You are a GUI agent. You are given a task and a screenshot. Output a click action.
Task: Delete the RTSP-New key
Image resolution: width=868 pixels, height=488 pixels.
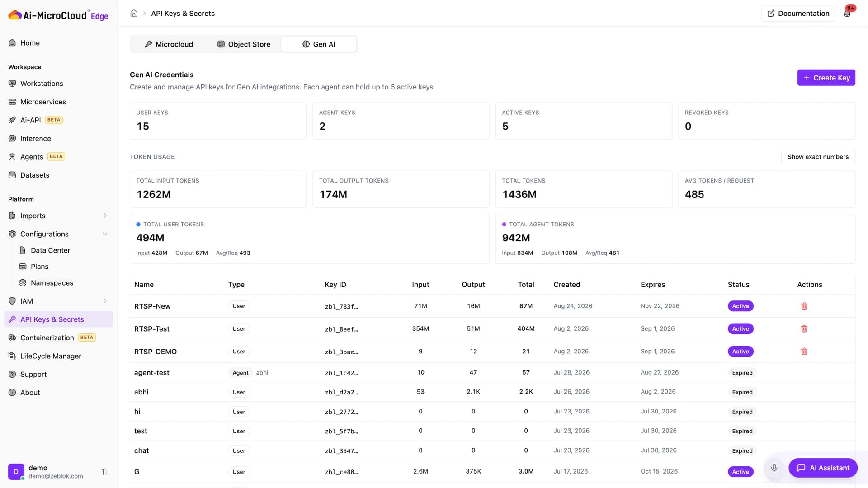click(x=804, y=306)
